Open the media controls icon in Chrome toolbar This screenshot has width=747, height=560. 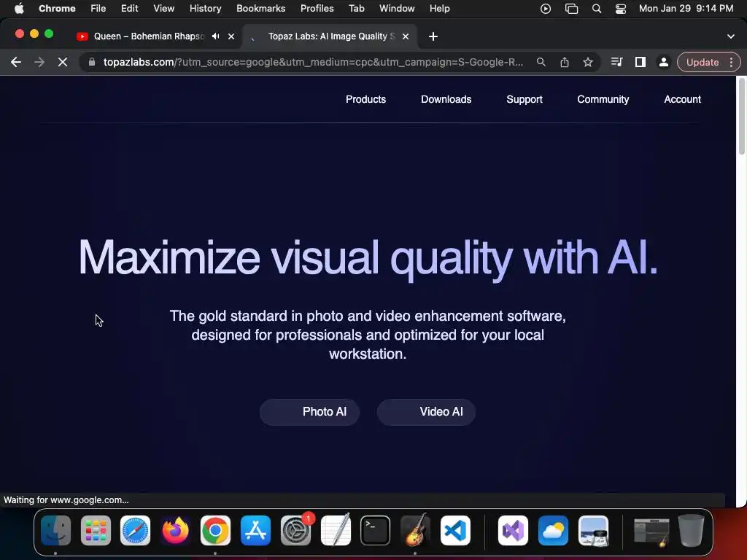tap(616, 62)
